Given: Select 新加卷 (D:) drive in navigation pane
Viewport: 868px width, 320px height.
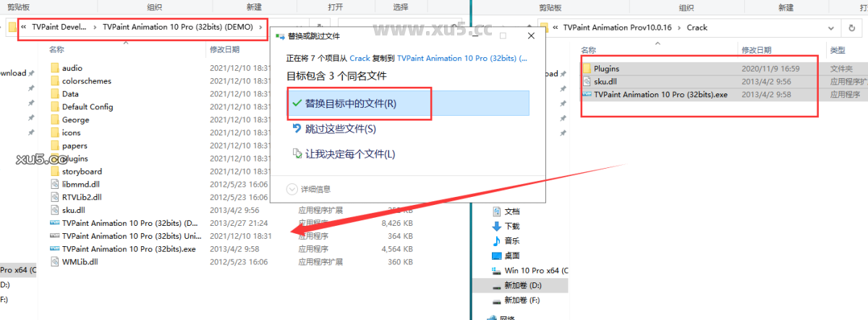Looking at the screenshot, I should click(521, 285).
